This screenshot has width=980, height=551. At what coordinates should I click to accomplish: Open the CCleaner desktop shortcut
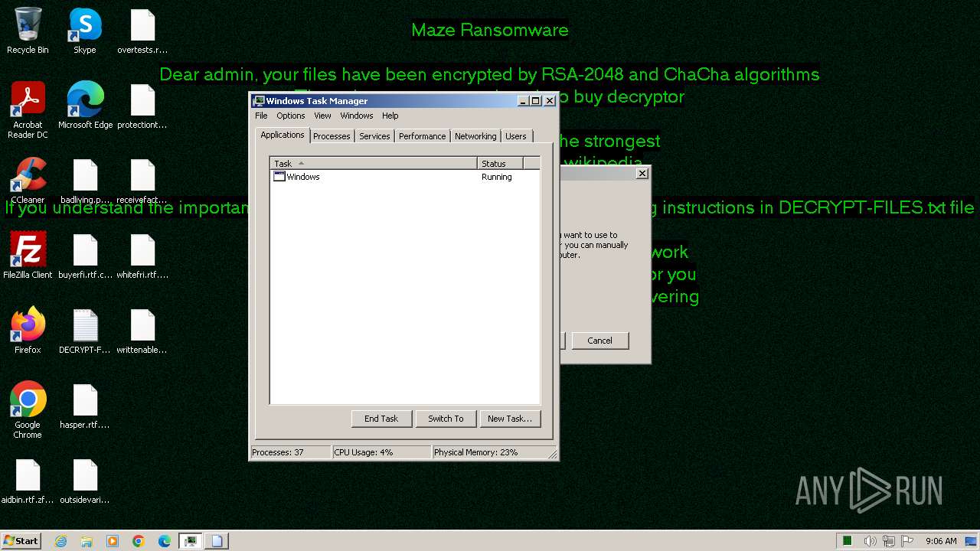click(28, 181)
